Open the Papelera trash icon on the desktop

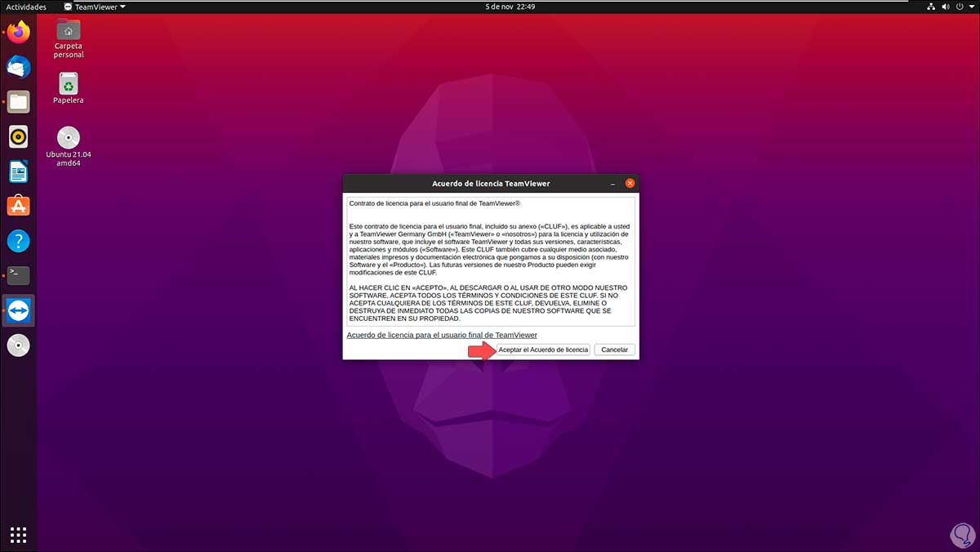pos(69,88)
